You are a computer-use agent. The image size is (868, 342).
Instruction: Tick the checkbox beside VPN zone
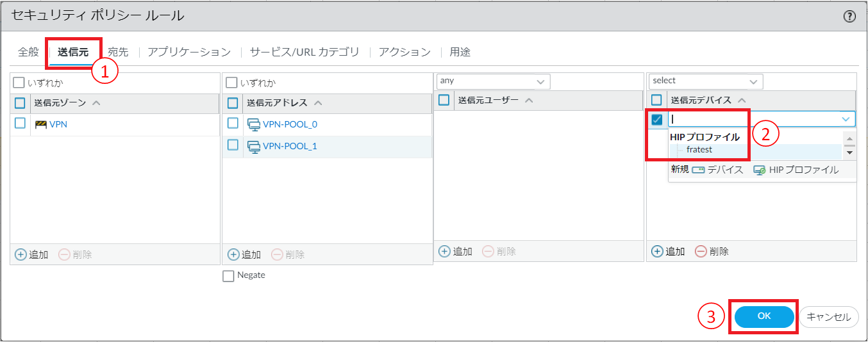[21, 124]
